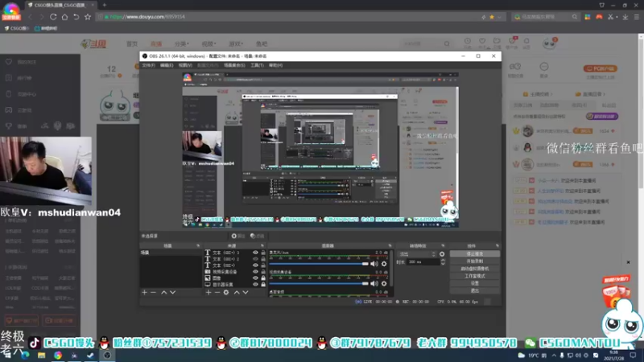Toggle visibility of display capture source
The image size is (644, 362).
click(x=255, y=285)
